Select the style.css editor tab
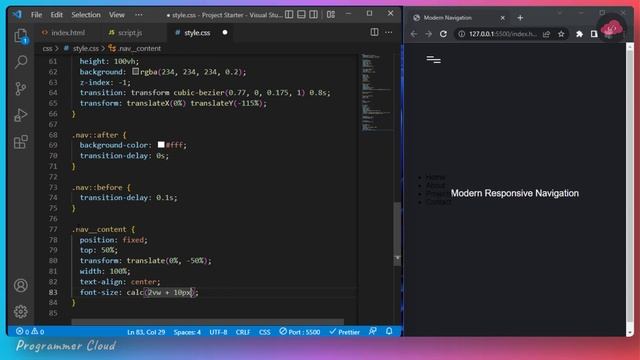640x360 pixels. pyautogui.click(x=197, y=33)
